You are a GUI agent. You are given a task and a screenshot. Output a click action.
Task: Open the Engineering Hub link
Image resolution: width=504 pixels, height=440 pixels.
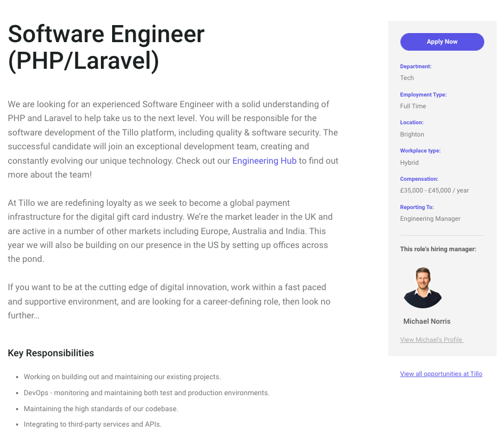pyautogui.click(x=264, y=161)
